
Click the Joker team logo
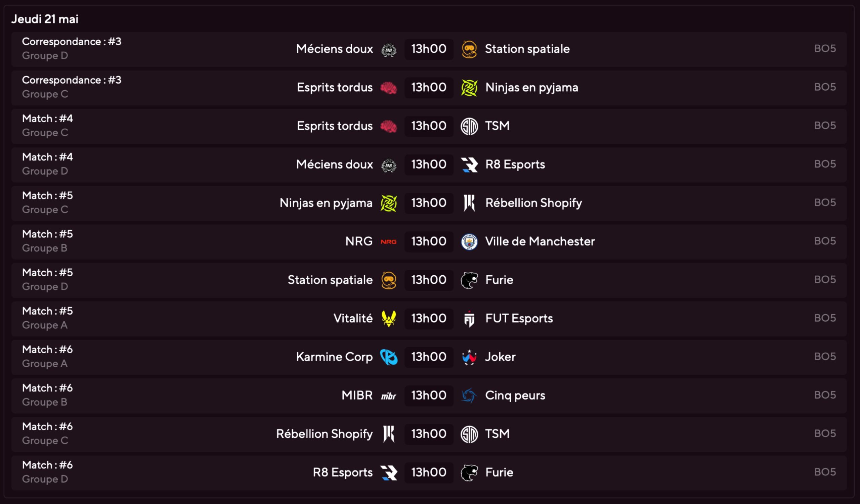click(x=469, y=357)
